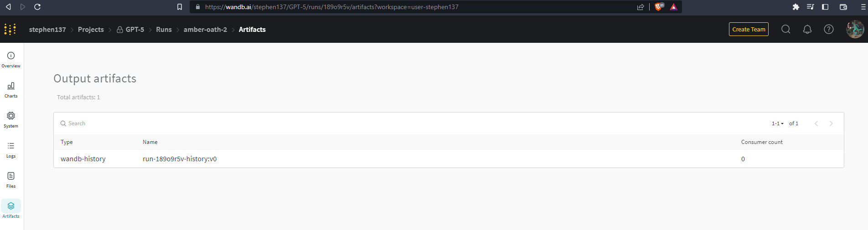The image size is (868, 230).
Task: Open the 1-1 page range dropdown
Action: point(777,123)
